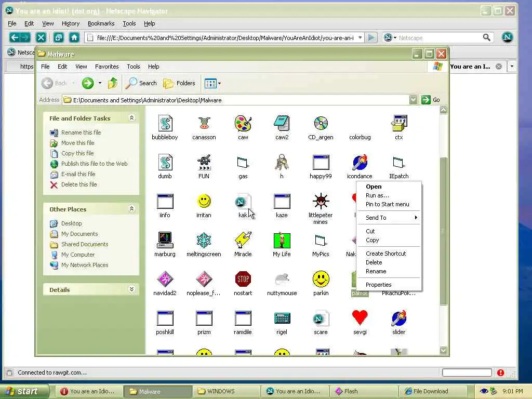Open the Explorer address bar dropdown
The image size is (532, 399).
[413, 100]
